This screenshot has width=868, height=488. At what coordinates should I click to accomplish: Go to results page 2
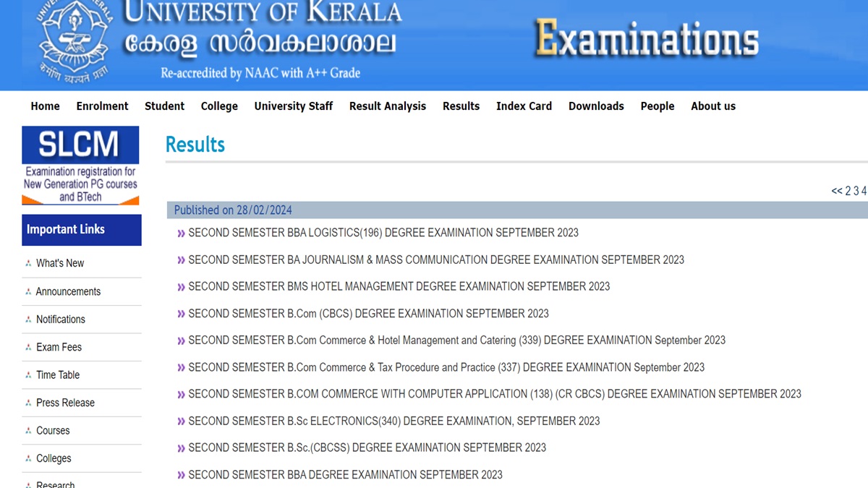pyautogui.click(x=848, y=191)
